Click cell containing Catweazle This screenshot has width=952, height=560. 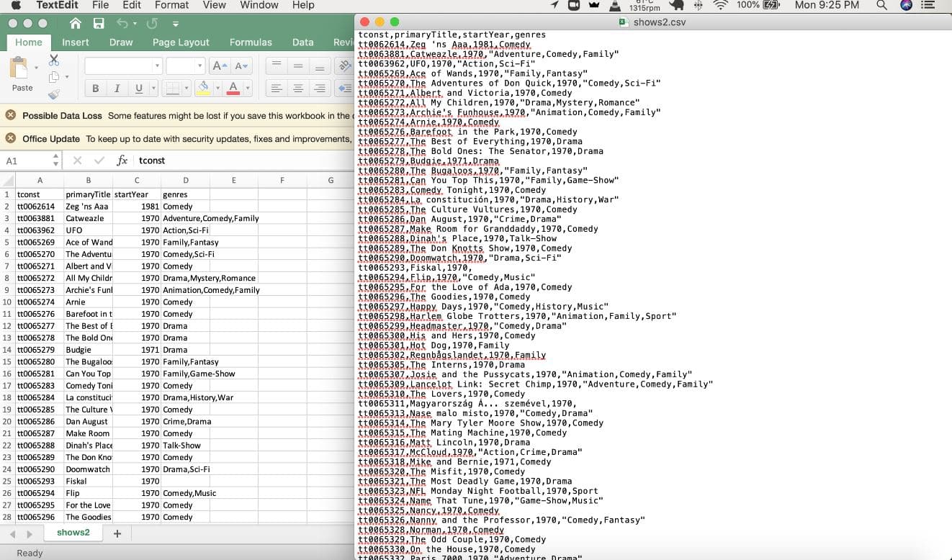coord(89,218)
